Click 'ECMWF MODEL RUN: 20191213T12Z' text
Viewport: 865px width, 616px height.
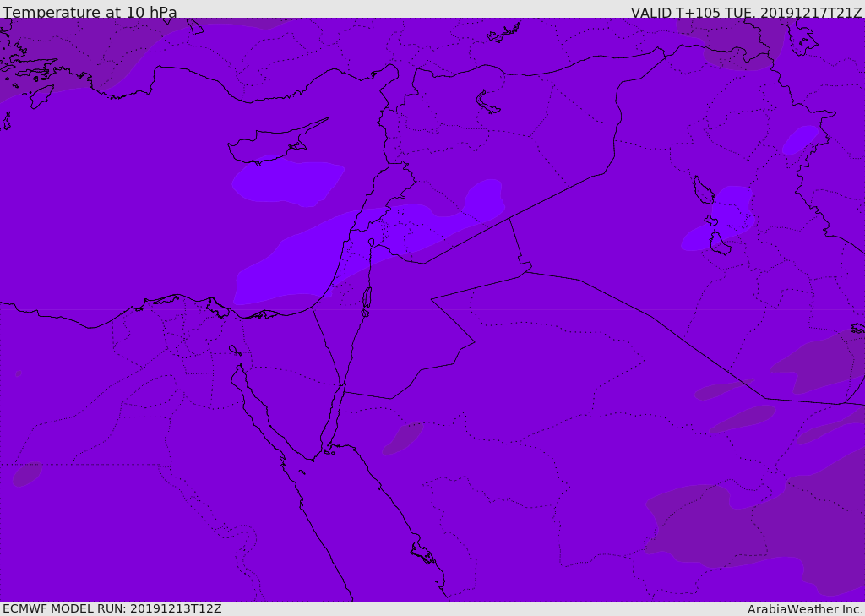[x=112, y=608]
